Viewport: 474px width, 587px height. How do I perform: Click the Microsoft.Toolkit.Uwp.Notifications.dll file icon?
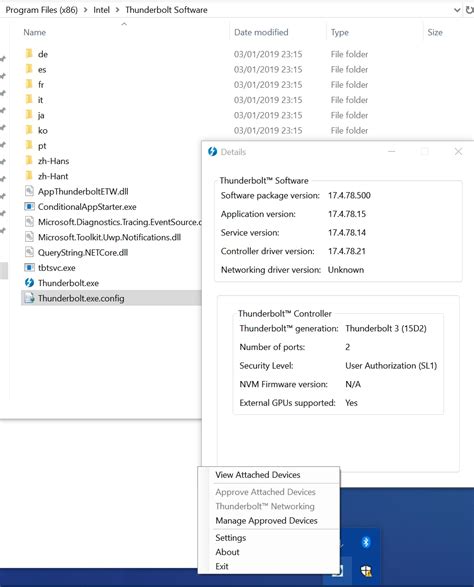(29, 237)
